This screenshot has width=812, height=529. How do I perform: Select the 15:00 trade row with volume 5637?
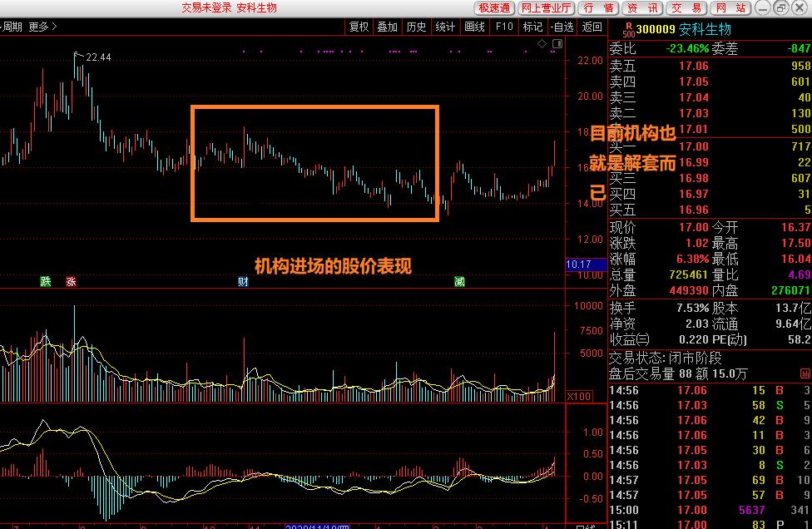710,510
